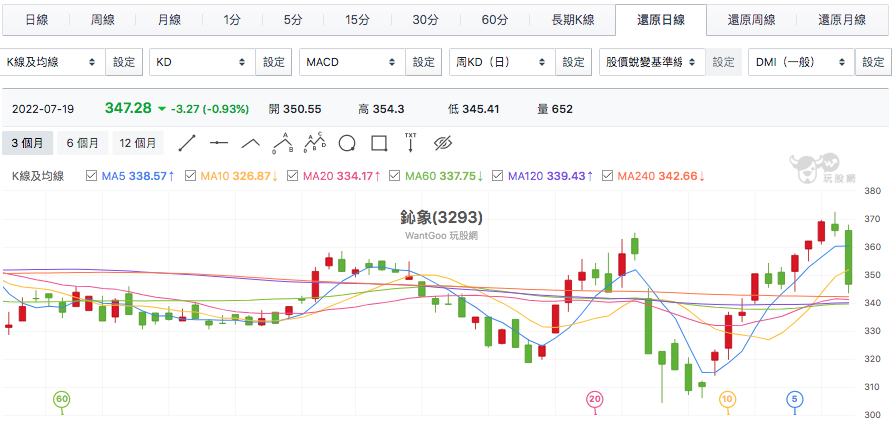
Task: Select the 3 個月 range button
Action: (x=27, y=143)
